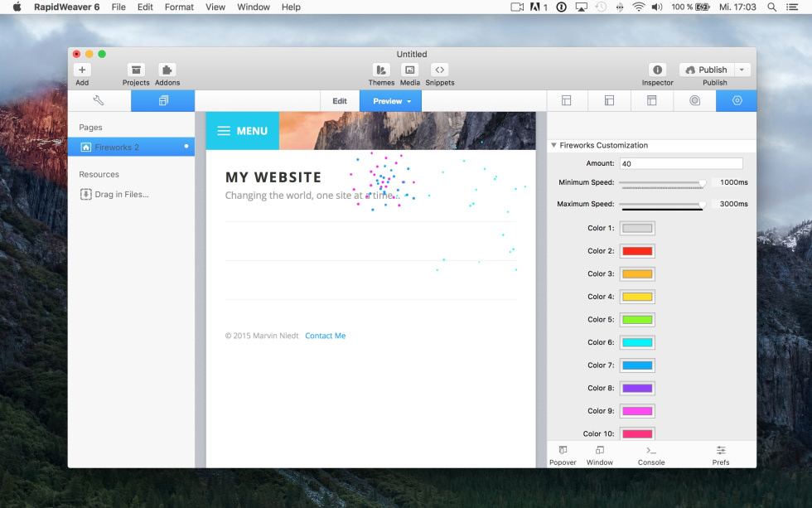Open the Color 4 yellow swatch
Viewport: 812px width, 508px height.
tap(637, 297)
